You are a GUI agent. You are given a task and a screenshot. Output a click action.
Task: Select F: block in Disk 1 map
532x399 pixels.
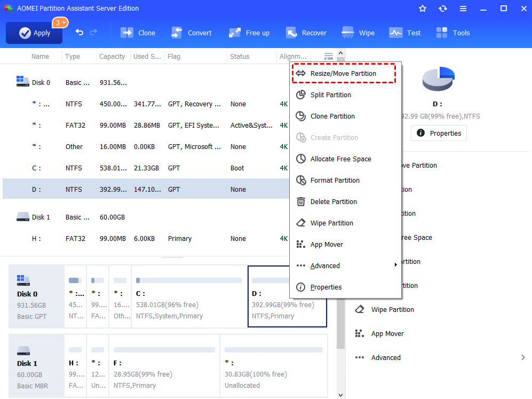(x=164, y=366)
